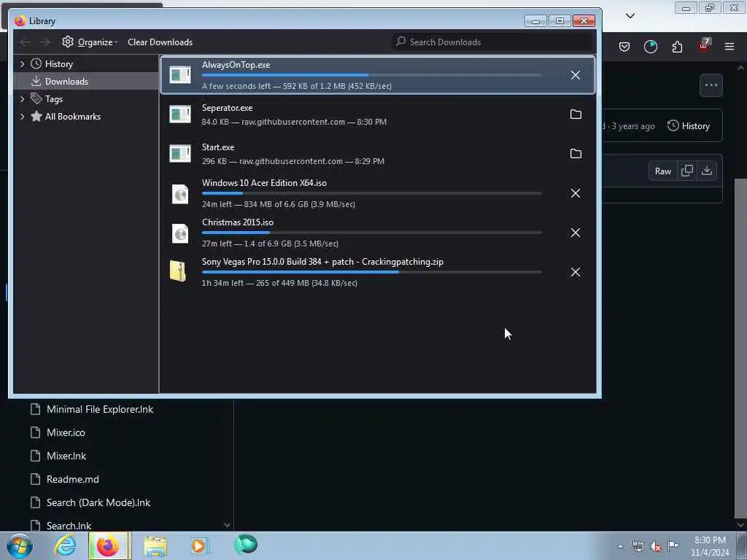Click the Christmas 2015.iso disc icon
Image resolution: width=747 pixels, height=560 pixels.
coord(180,233)
